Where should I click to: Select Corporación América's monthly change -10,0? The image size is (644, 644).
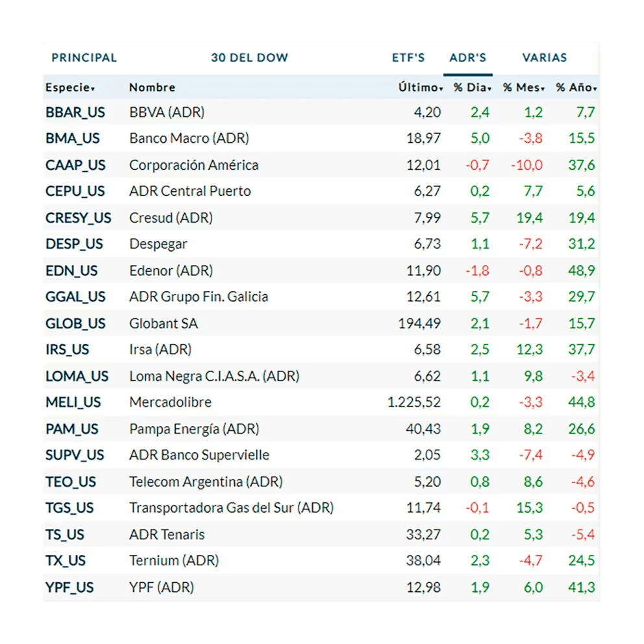click(527, 165)
